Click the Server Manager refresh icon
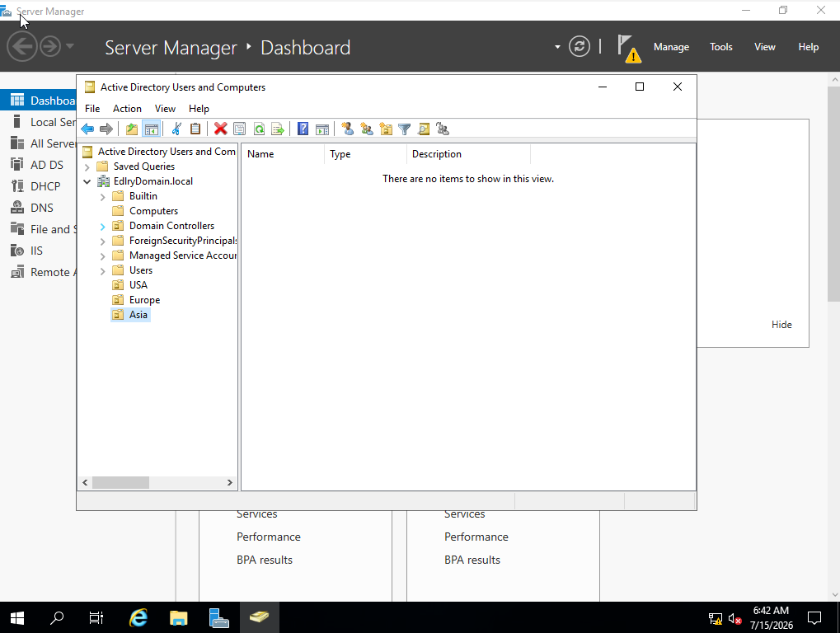840x633 pixels. pos(580,47)
